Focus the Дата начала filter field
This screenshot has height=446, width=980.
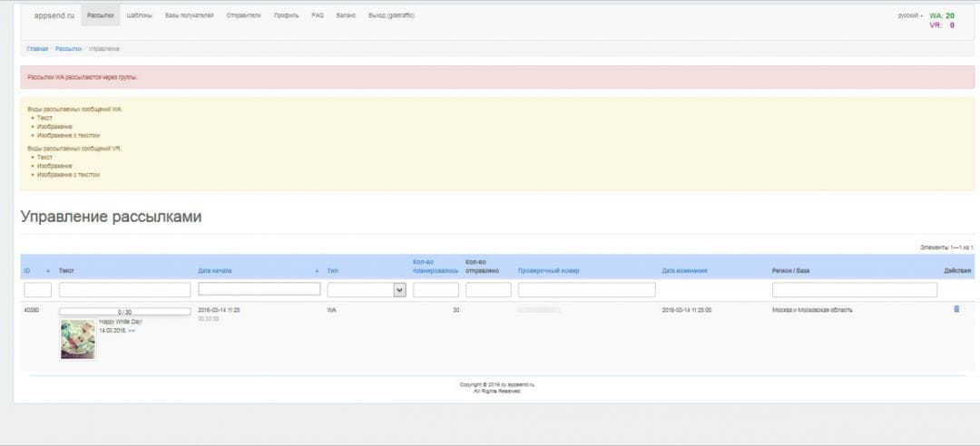click(x=260, y=289)
